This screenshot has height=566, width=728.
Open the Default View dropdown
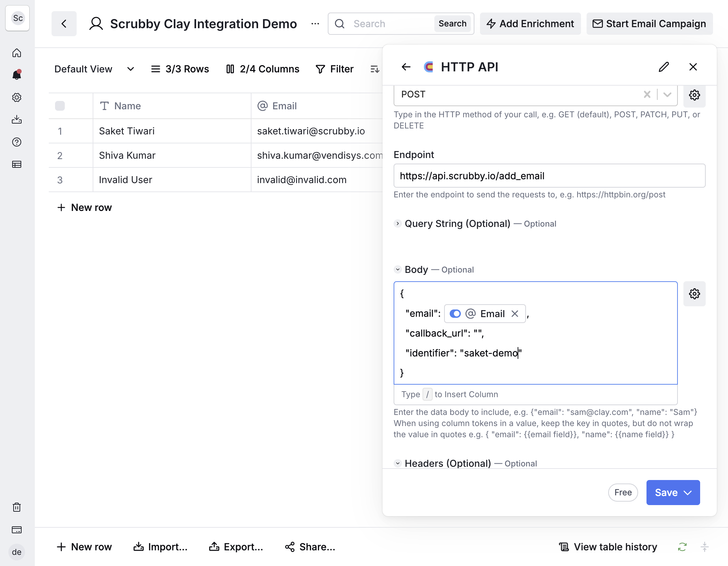pyautogui.click(x=94, y=69)
